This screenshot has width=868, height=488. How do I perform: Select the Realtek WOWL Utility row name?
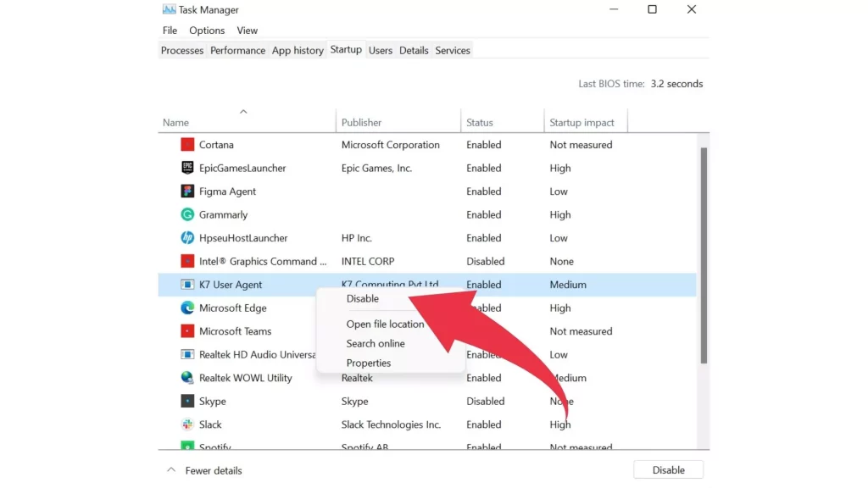(x=245, y=378)
